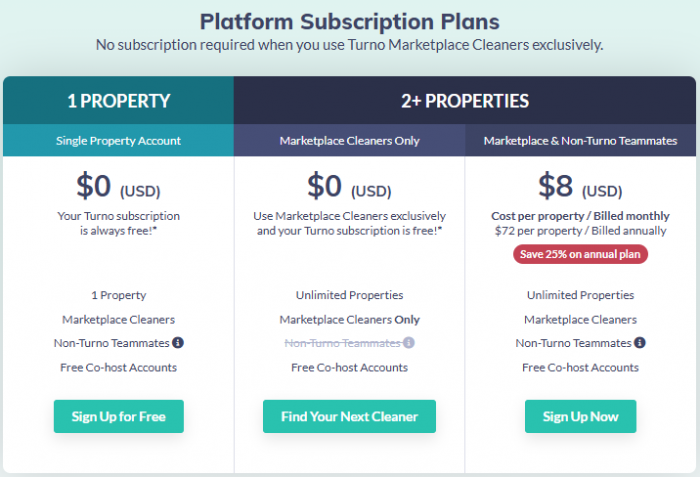Choose Marketplace & Non-Turno Teammates sub-header
The width and height of the screenshot is (700, 477).
pyautogui.click(x=580, y=141)
